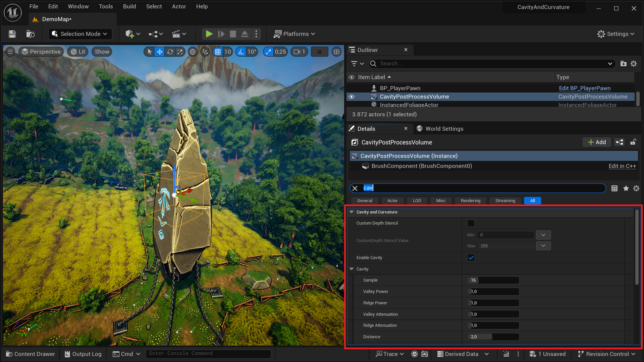Clear the Details search field
This screenshot has width=644, height=362.
[x=355, y=188]
